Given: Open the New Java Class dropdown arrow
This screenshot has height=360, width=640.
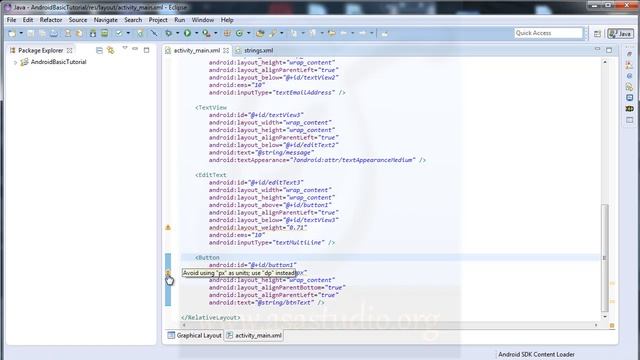Looking at the screenshot, I should pyautogui.click(x=248, y=33).
